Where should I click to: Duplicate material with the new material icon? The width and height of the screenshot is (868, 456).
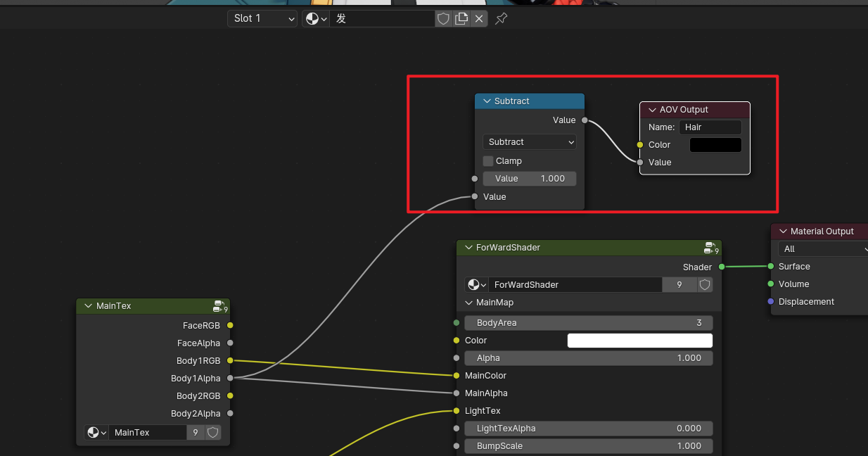tap(461, 19)
